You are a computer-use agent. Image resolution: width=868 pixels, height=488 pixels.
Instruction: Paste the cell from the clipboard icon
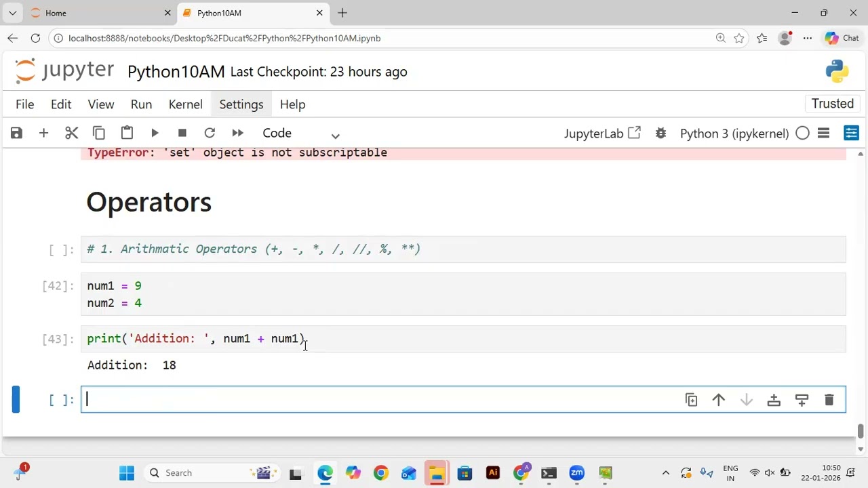tap(127, 133)
